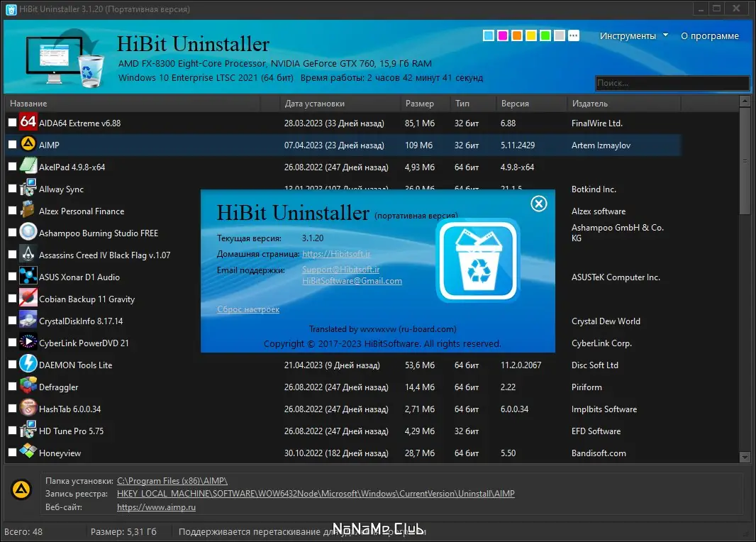
Task: Sort list by Издатель column header
Action: (624, 103)
